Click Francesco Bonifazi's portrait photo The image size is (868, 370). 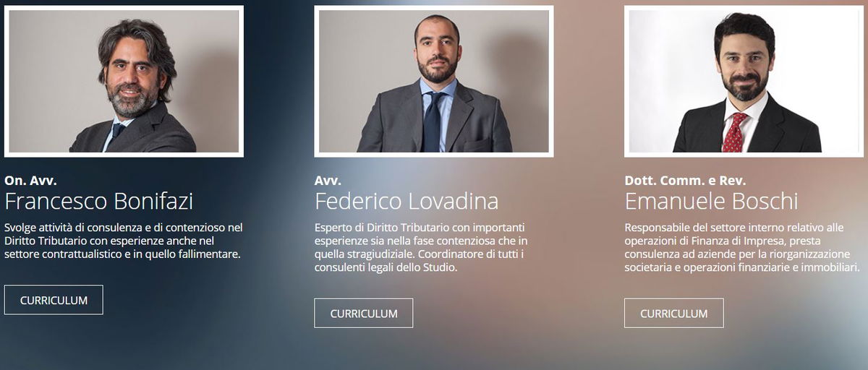click(x=124, y=81)
